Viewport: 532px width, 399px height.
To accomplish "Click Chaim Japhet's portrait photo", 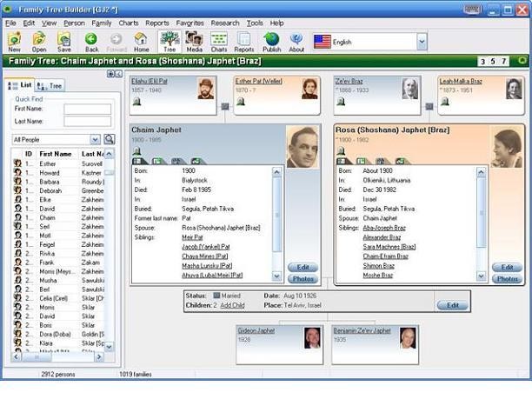I will pyautogui.click(x=303, y=147).
